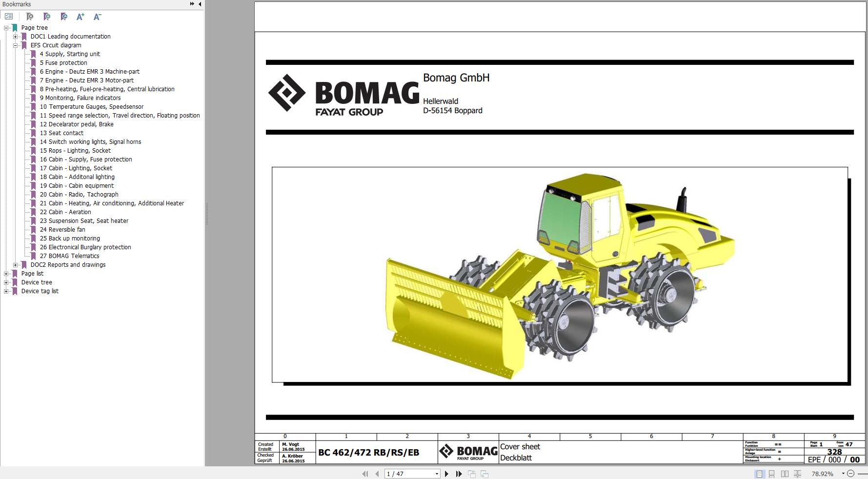Open bookmark 27 BOMAG Telematics

pos(69,256)
